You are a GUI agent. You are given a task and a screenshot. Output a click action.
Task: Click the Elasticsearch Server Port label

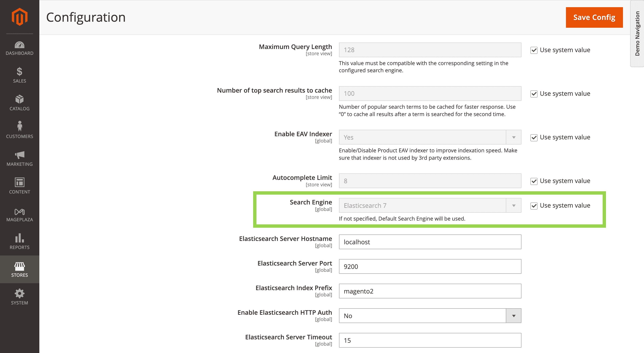[x=295, y=263]
